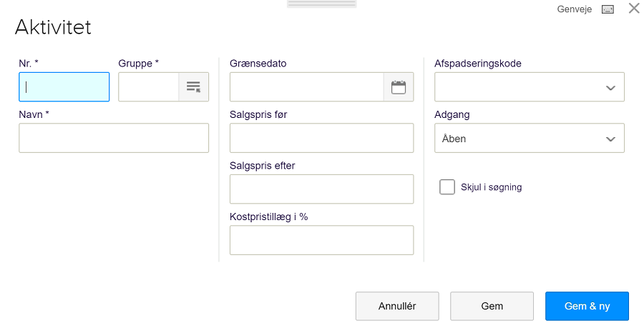Close the Aktivitet dialog with the X
Screen dimensions: 644x333
tap(634, 8)
